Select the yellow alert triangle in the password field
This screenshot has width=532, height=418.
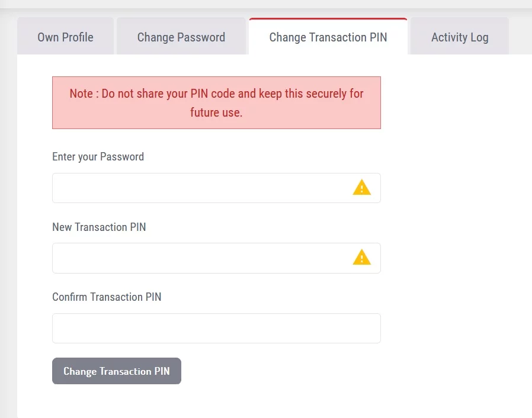pyautogui.click(x=362, y=187)
